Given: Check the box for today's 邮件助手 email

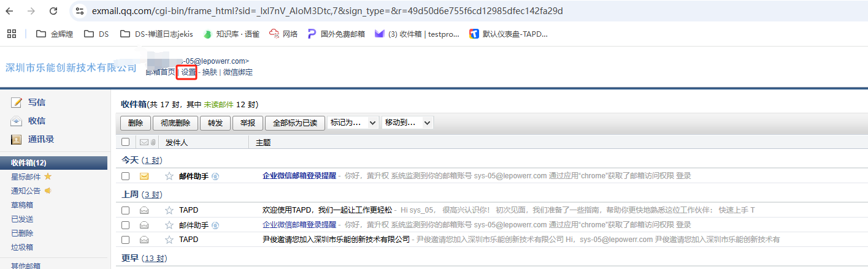Looking at the screenshot, I should pyautogui.click(x=126, y=176).
